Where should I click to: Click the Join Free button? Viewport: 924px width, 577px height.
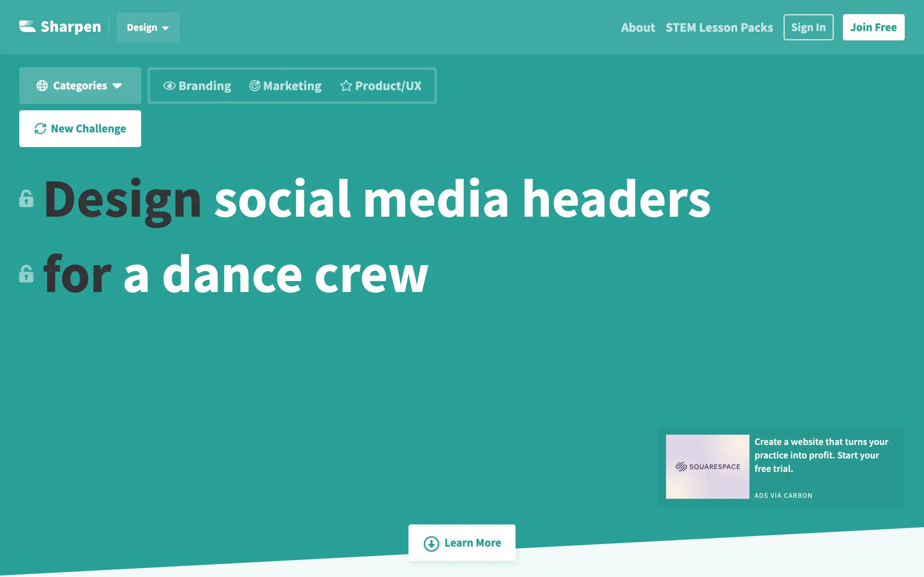coord(873,27)
